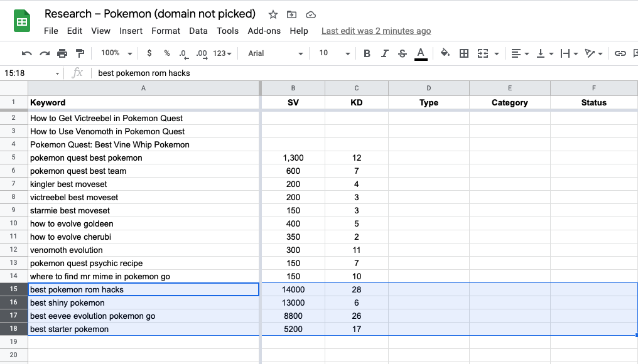Screen dimensions: 638x364
Task: Open 'Last edit was 2 minutes ago' link
Action: pyautogui.click(x=376, y=31)
